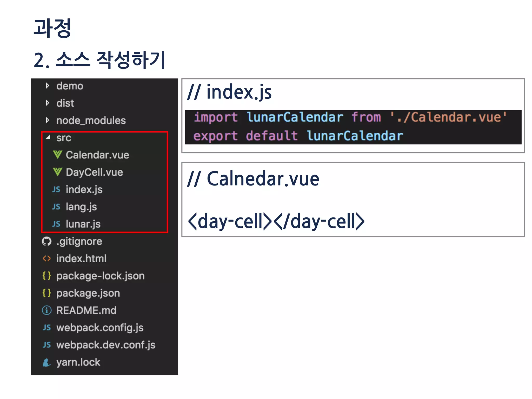The width and height of the screenshot is (532, 399).
Task: Click './Calendar.vue' string in the code
Action: tap(448, 117)
